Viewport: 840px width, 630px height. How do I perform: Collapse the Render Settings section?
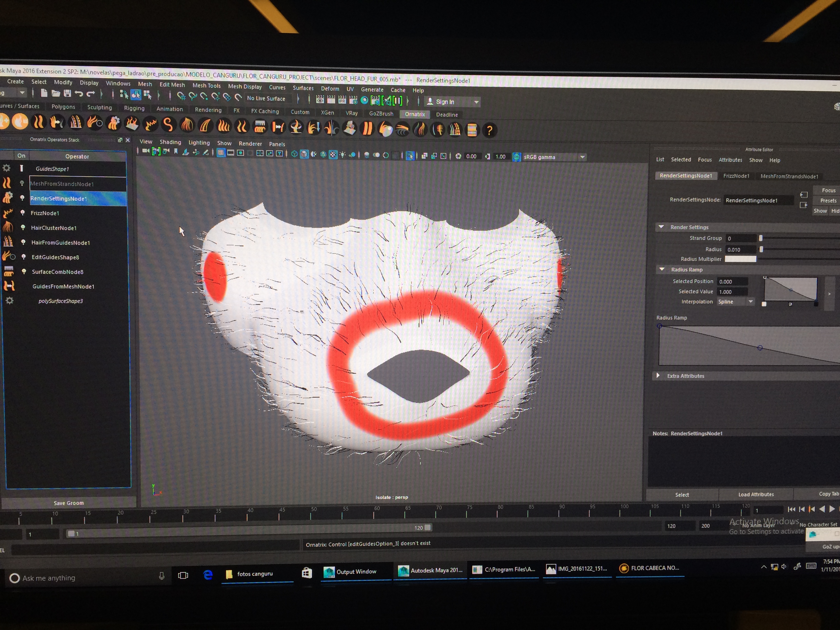click(661, 227)
